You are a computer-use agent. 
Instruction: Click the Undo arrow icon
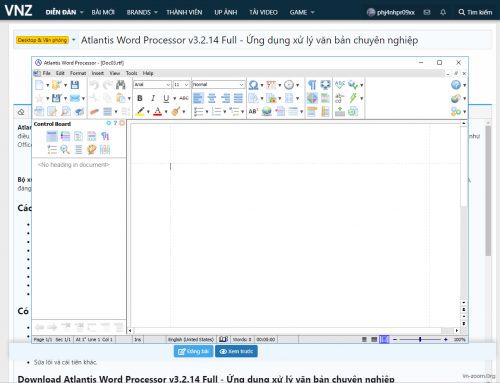click(x=94, y=85)
